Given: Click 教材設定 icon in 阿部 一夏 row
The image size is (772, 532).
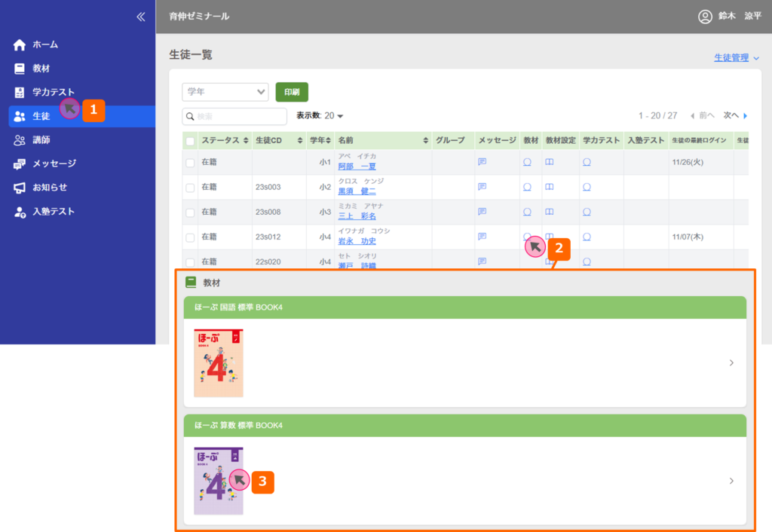Looking at the screenshot, I should pos(550,161).
